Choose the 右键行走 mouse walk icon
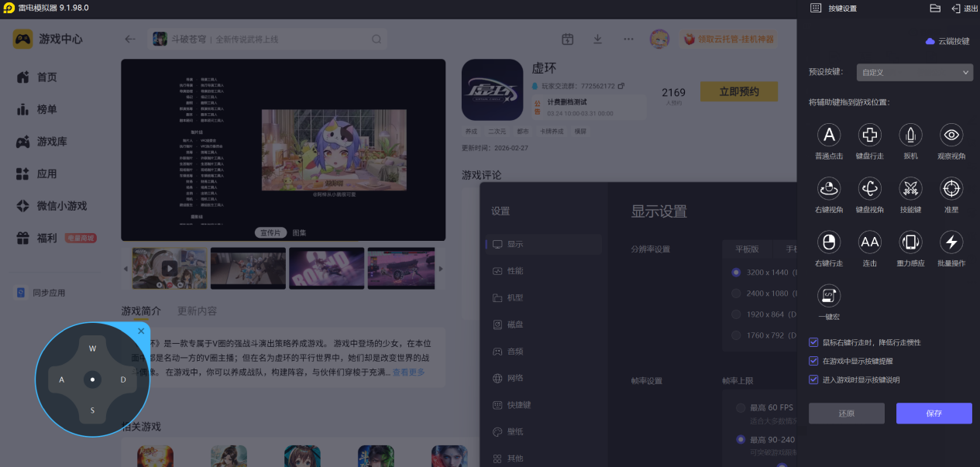The width and height of the screenshot is (980, 467). pos(829,242)
